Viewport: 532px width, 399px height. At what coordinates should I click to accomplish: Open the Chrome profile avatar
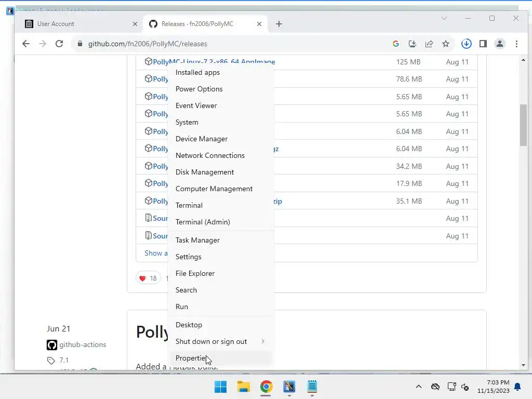500,44
